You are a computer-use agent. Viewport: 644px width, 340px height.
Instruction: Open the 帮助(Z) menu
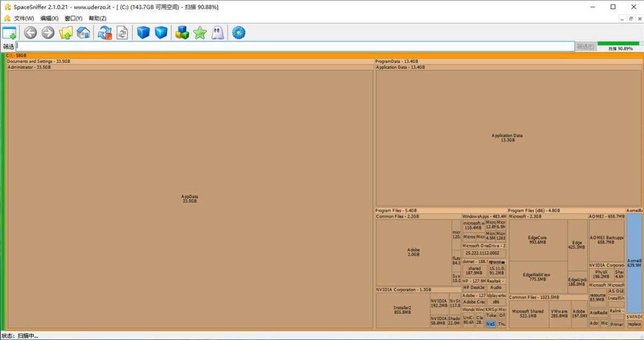click(97, 18)
